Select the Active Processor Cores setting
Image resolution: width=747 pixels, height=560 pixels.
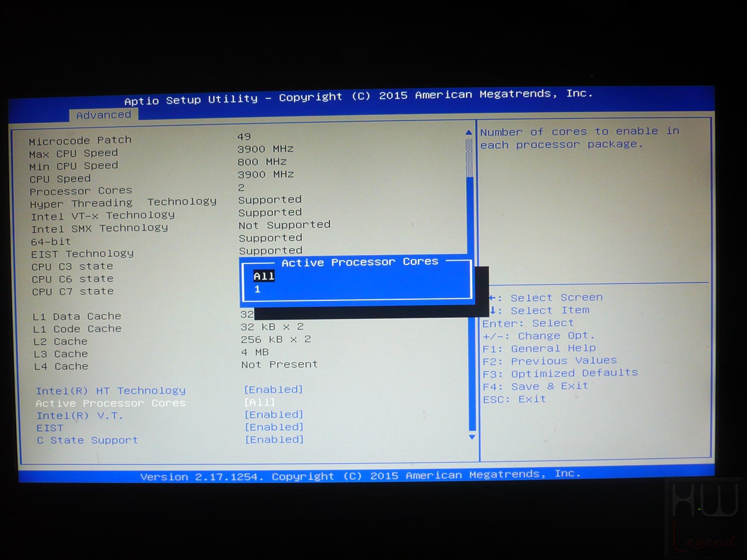(111, 403)
